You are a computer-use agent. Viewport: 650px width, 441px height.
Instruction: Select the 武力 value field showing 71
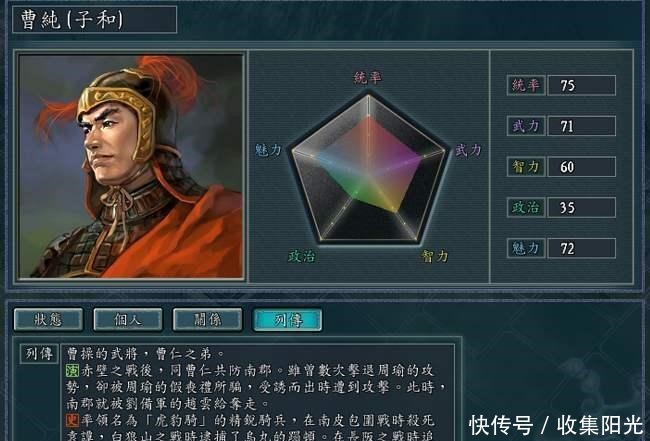pyautogui.click(x=582, y=126)
